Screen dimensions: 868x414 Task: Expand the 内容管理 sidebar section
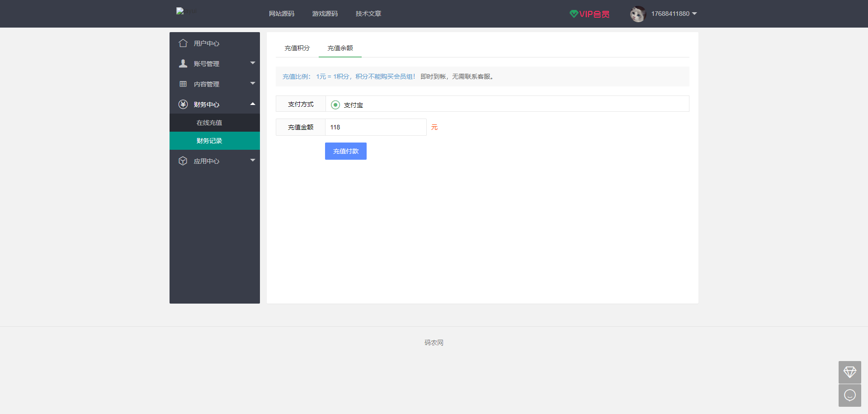pyautogui.click(x=253, y=84)
